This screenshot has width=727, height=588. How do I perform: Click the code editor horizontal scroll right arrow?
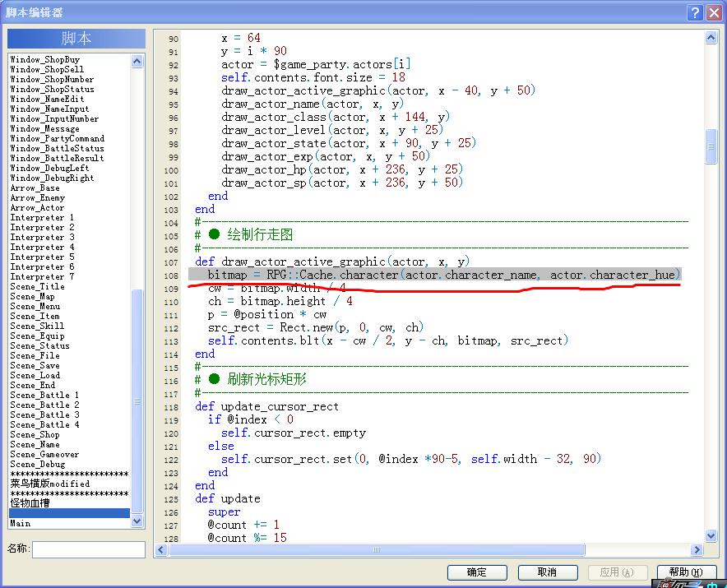(697, 550)
